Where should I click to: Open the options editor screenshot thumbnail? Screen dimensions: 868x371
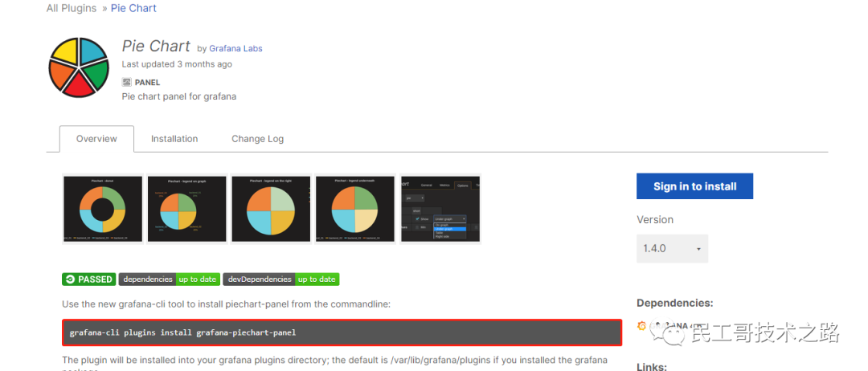tap(440, 209)
